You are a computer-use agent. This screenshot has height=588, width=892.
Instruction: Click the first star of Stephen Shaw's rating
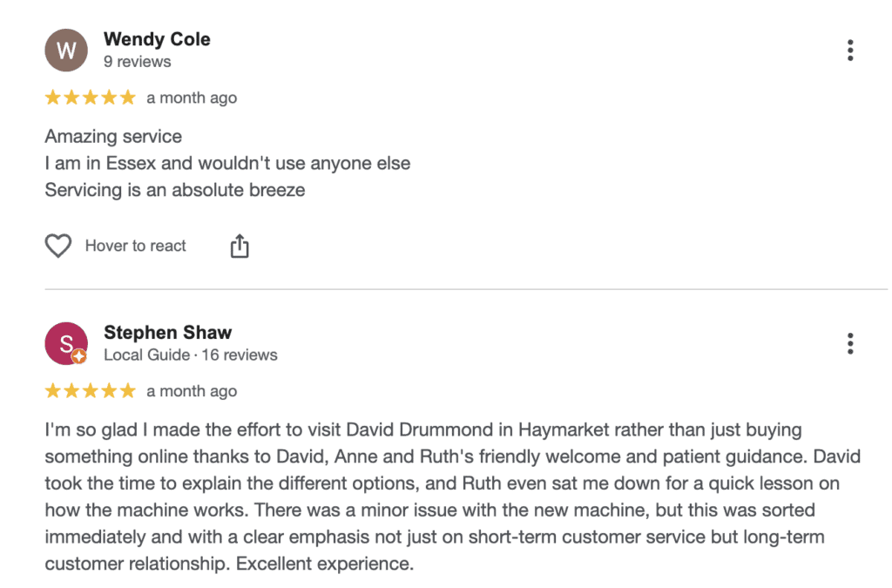pyautogui.click(x=53, y=391)
